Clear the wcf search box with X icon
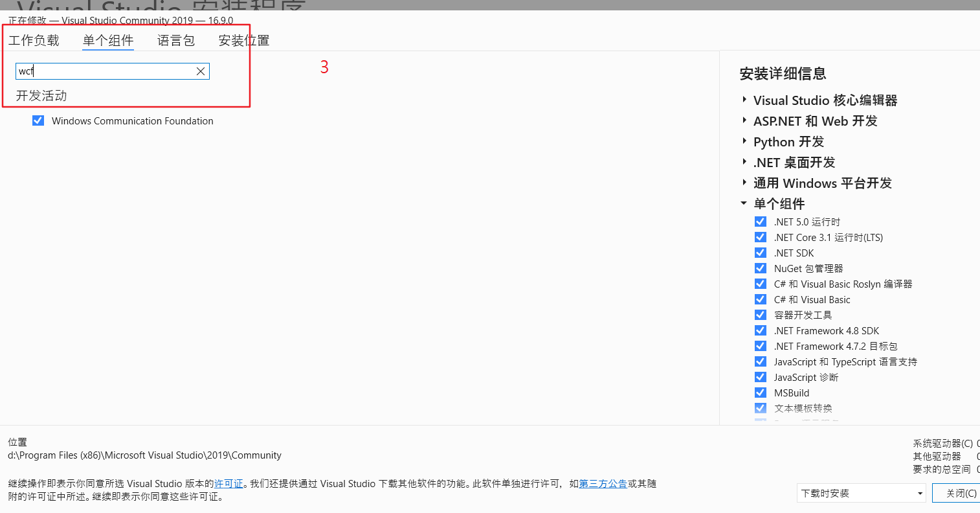980x513 pixels. pyautogui.click(x=201, y=71)
